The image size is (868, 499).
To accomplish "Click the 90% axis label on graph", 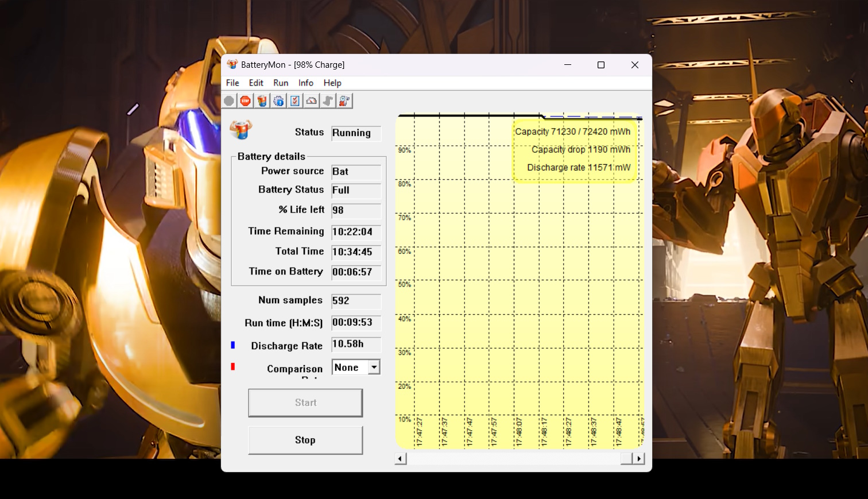I will click(405, 150).
